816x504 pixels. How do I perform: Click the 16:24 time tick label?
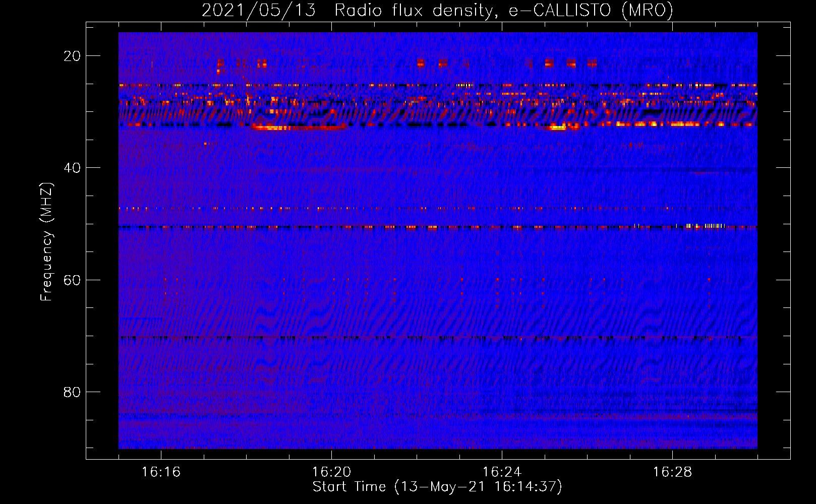[x=502, y=472]
